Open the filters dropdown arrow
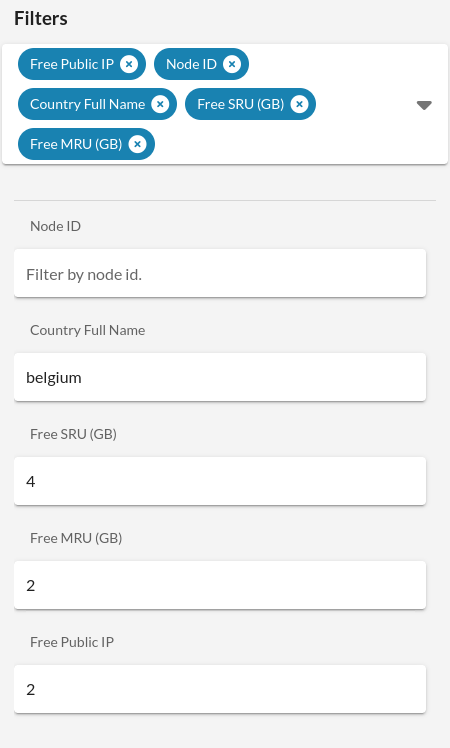Image resolution: width=450 pixels, height=748 pixels. (x=424, y=105)
